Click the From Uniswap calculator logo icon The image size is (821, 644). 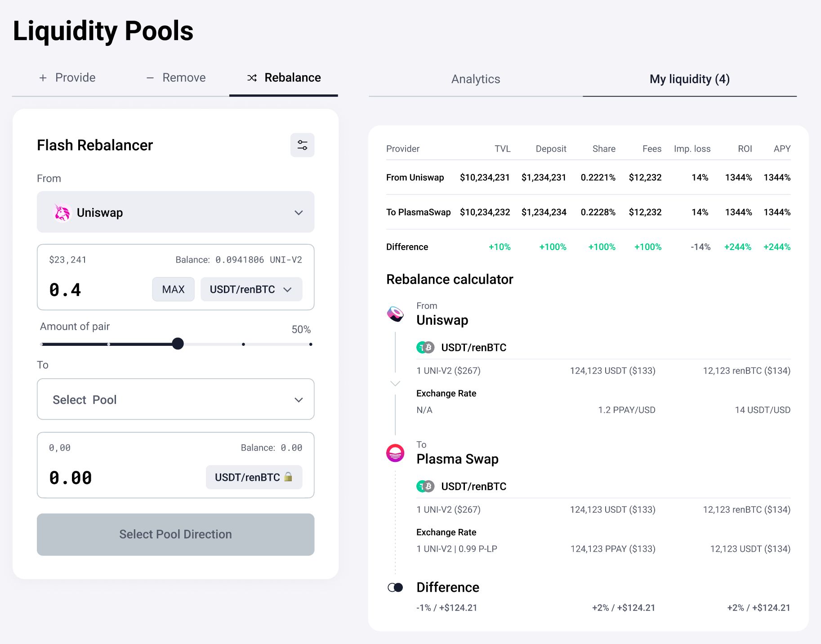click(x=395, y=313)
